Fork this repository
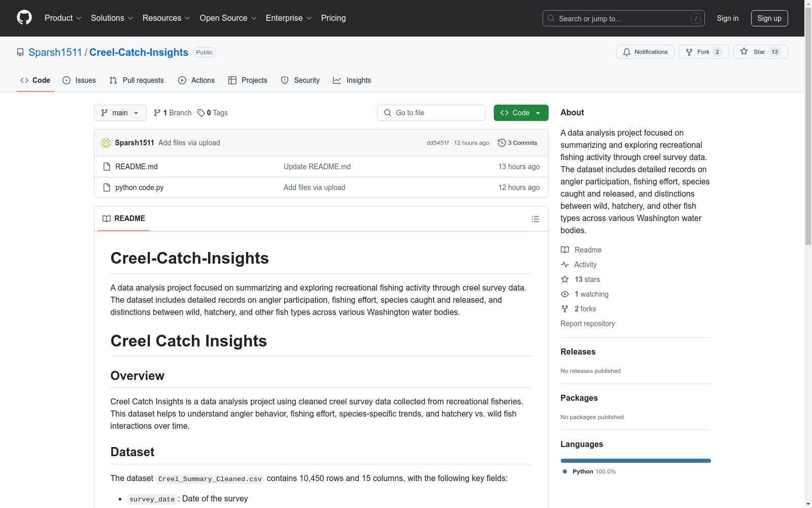 (704, 52)
